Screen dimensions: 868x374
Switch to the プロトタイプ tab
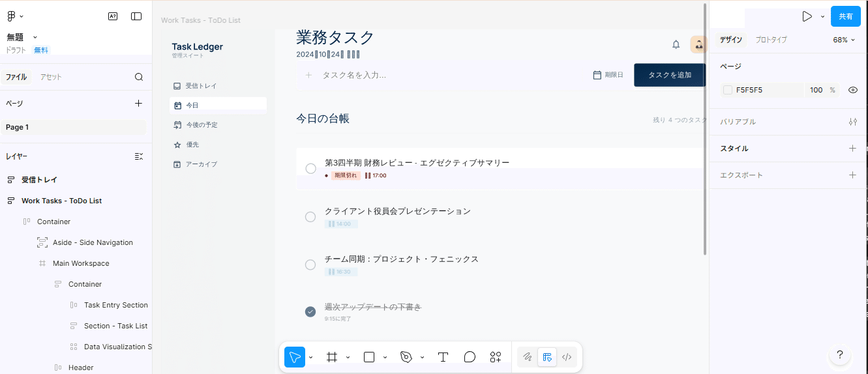771,40
